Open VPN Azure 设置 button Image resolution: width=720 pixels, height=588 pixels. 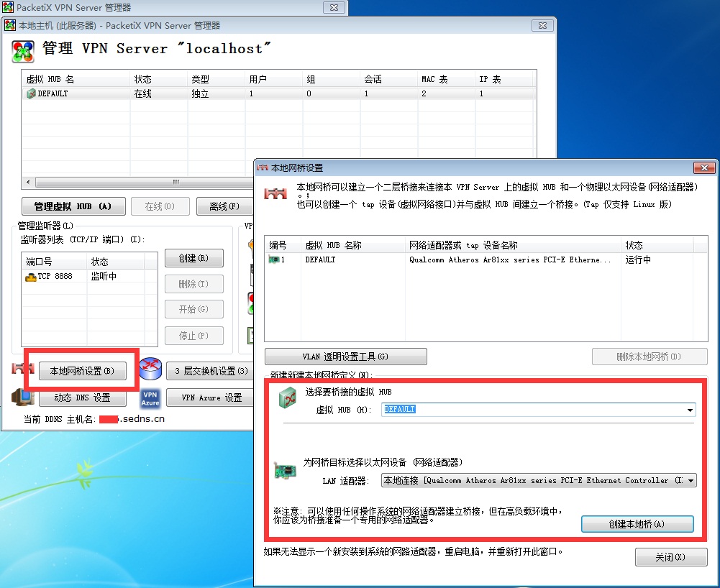coord(210,398)
